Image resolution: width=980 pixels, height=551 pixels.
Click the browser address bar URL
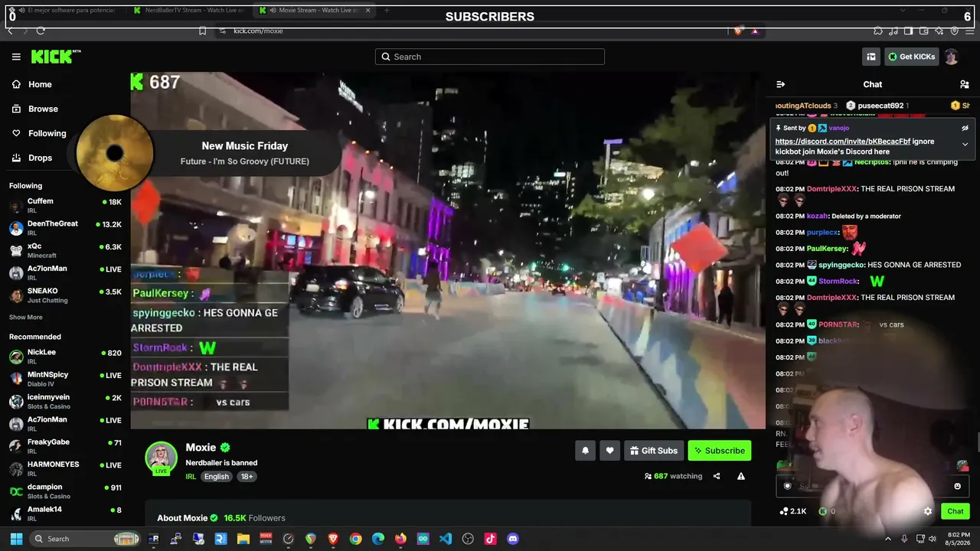coord(258,31)
